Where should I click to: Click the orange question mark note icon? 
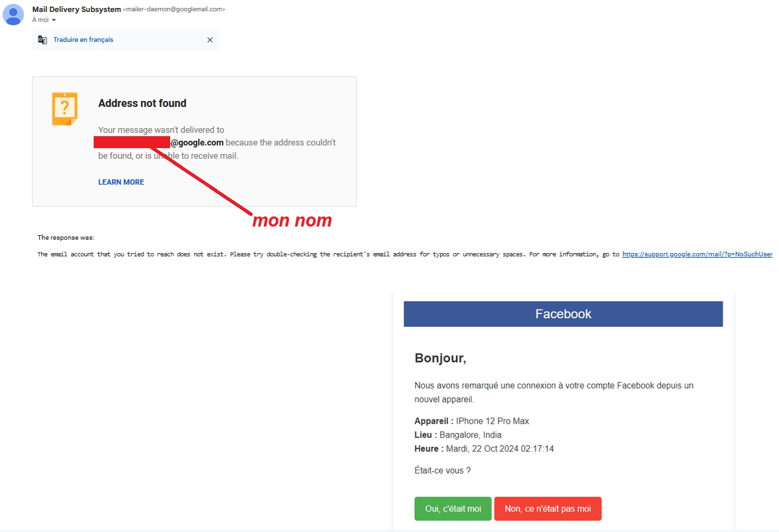pos(64,109)
